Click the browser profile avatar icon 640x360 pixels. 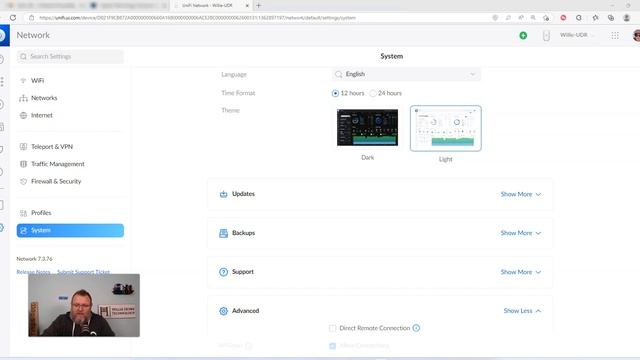tap(627, 18)
